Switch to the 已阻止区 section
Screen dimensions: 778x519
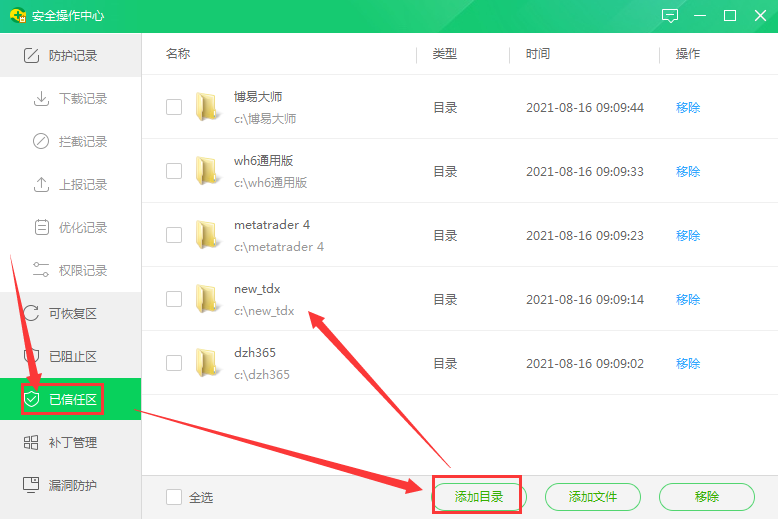(x=70, y=356)
